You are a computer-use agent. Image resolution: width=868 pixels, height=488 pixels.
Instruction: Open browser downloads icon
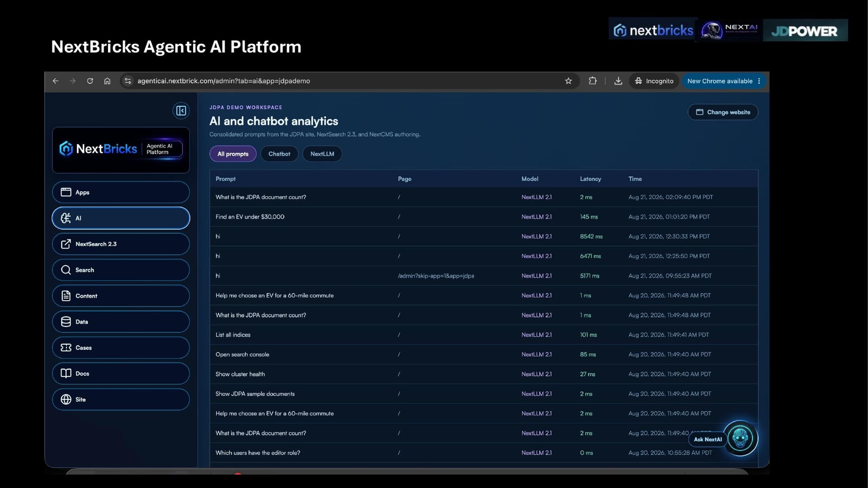[x=618, y=81]
